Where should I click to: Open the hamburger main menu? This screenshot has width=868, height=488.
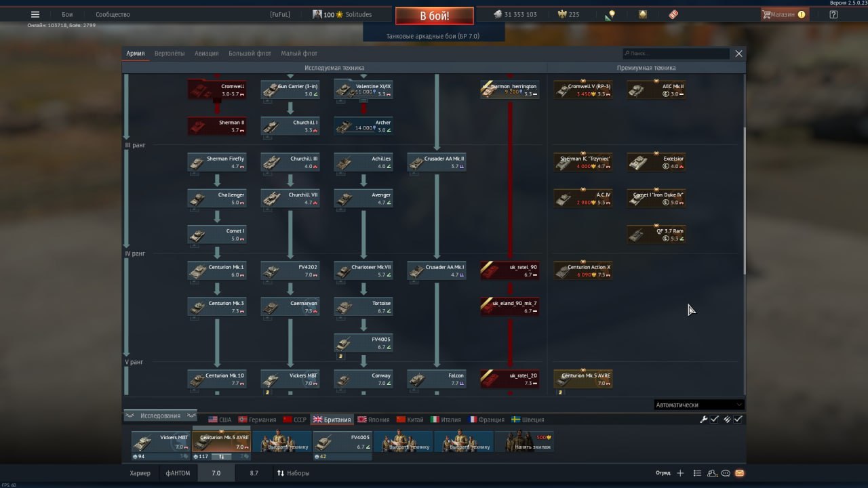pyautogui.click(x=35, y=14)
